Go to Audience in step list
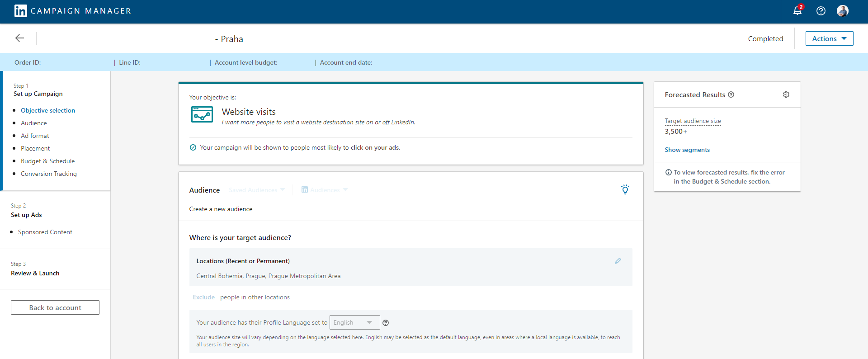The image size is (868, 359). (x=34, y=123)
